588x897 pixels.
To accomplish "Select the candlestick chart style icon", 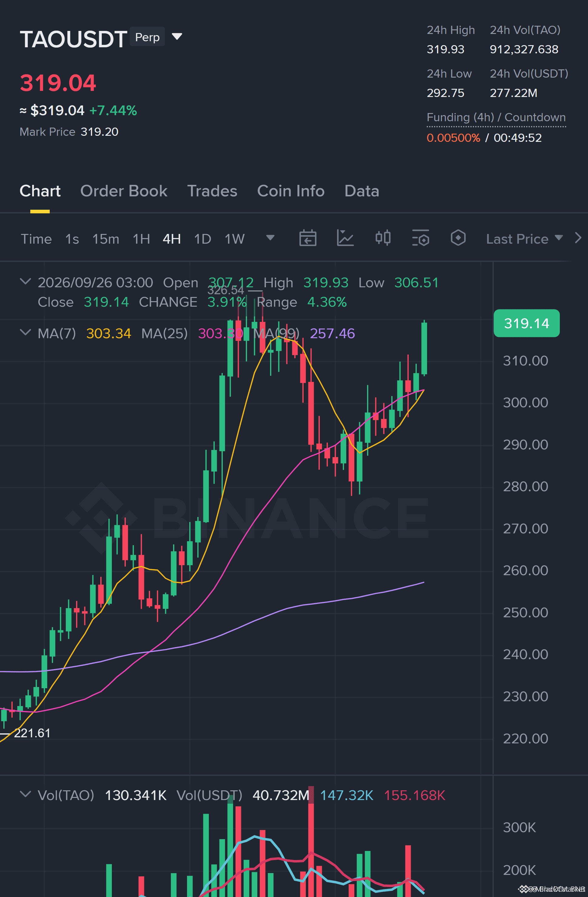I will pos(383,238).
